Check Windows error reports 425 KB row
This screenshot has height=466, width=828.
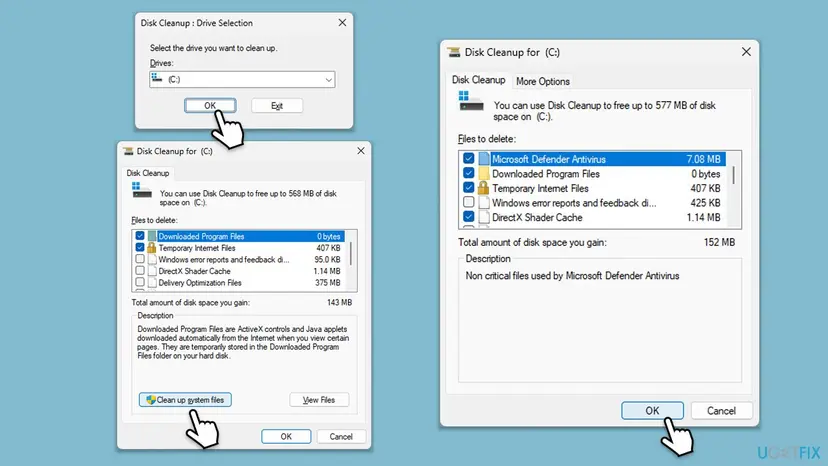click(x=468, y=202)
